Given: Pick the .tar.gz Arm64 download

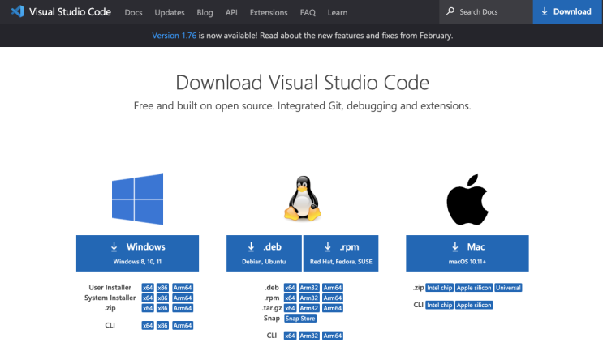Looking at the screenshot, I should click(333, 308).
